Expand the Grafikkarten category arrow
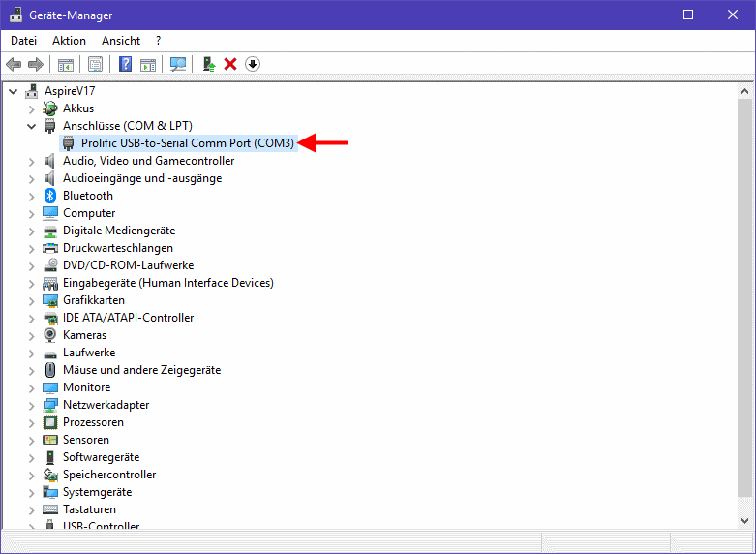Screen dimensions: 756x554 32,300
